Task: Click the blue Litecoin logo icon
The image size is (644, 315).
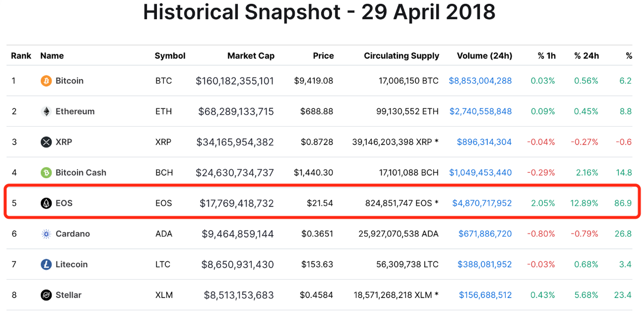Action: [x=46, y=264]
